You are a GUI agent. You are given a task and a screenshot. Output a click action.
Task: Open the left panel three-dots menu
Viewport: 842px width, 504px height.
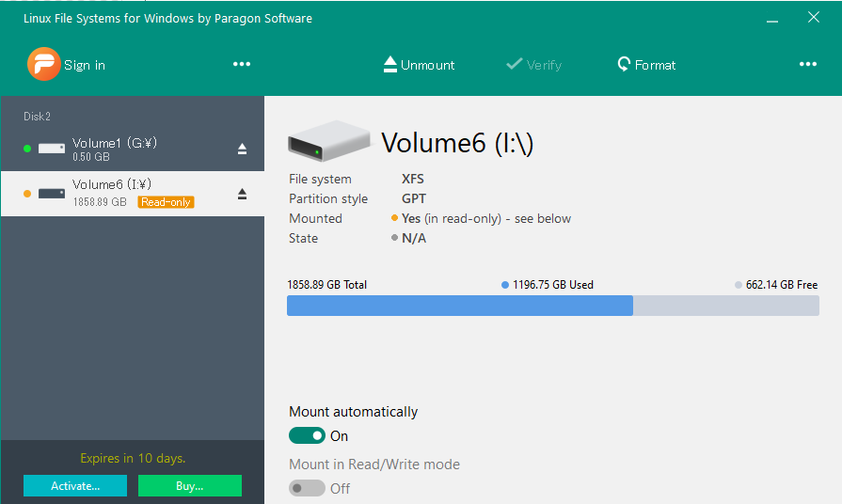coord(242,64)
